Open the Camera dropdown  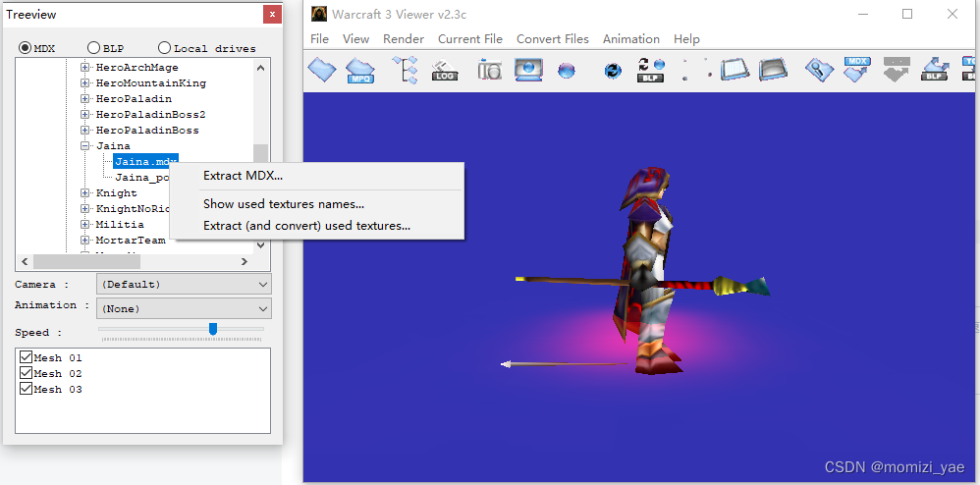point(184,285)
